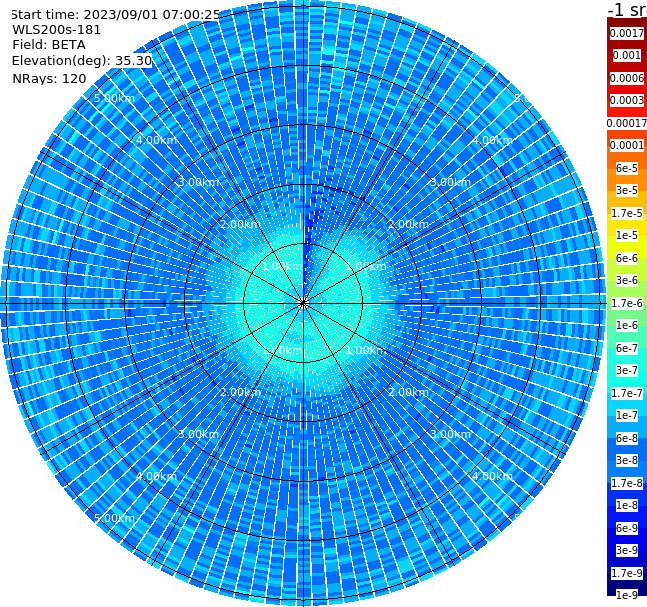Select the 3e-7 colorbar value
Image resolution: width=647 pixels, height=607 pixels.
[x=627, y=370]
